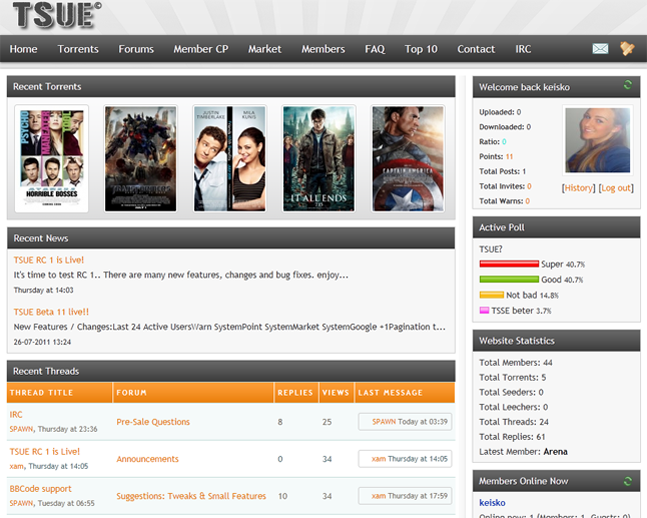View the Top 10 page
Image resolution: width=647 pixels, height=518 pixels.
[x=421, y=49]
